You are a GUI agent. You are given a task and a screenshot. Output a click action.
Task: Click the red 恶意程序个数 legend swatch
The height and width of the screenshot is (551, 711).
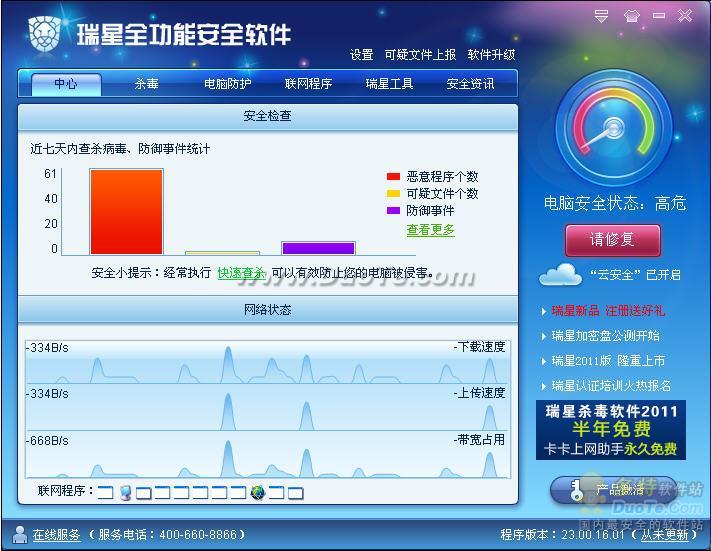pos(393,176)
